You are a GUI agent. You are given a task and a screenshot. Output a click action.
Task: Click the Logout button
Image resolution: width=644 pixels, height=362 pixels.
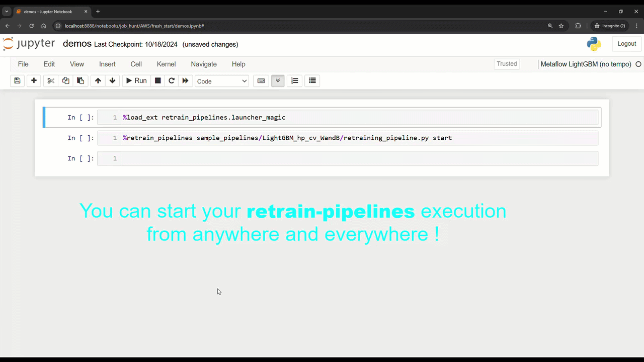tap(627, 44)
